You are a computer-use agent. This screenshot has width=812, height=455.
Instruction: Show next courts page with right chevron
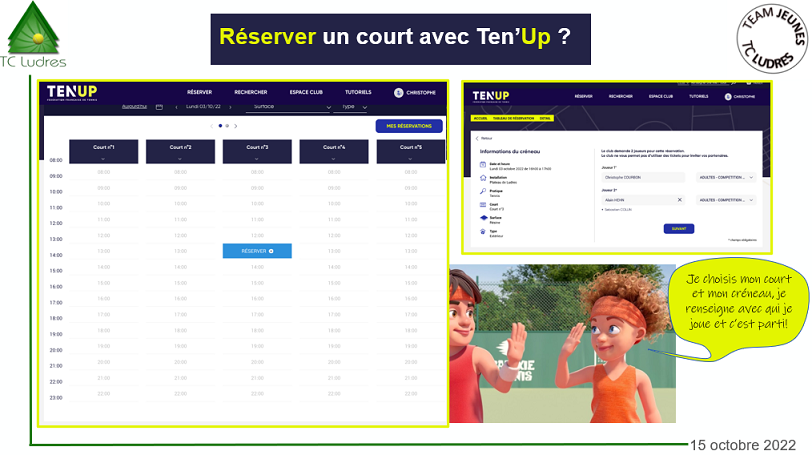click(235, 126)
